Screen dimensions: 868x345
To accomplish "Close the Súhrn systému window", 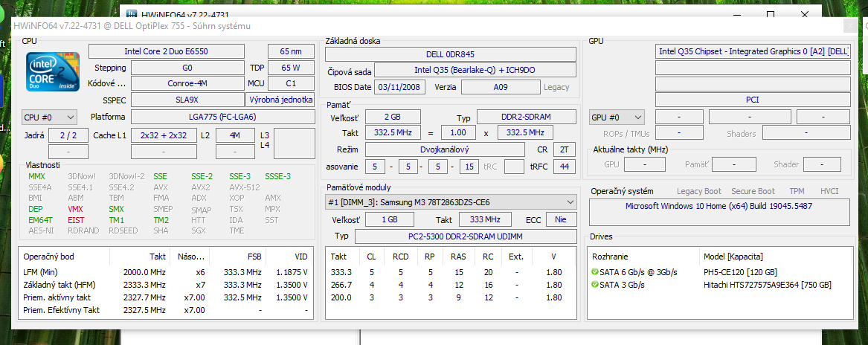I will 849,25.
